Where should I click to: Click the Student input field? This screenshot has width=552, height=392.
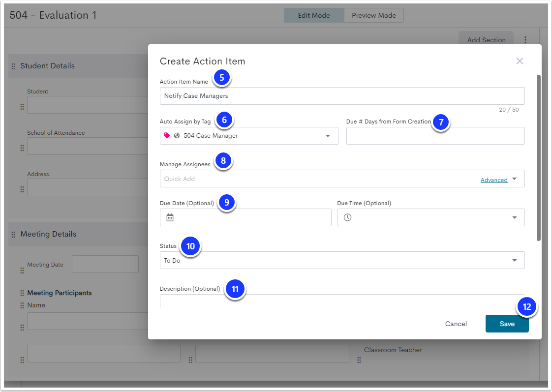pos(88,105)
